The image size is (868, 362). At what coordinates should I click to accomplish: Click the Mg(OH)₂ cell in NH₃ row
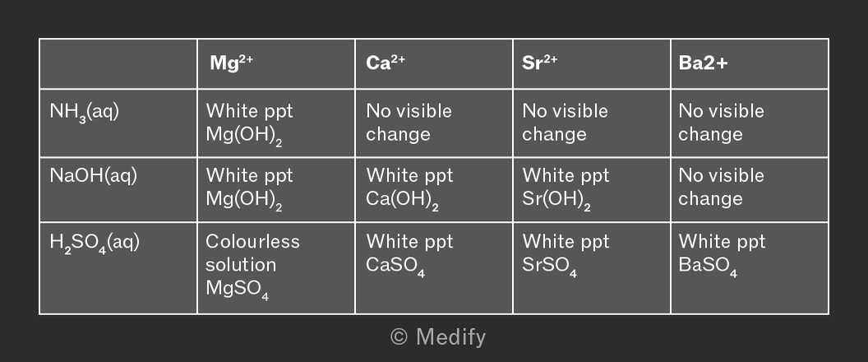[275, 123]
